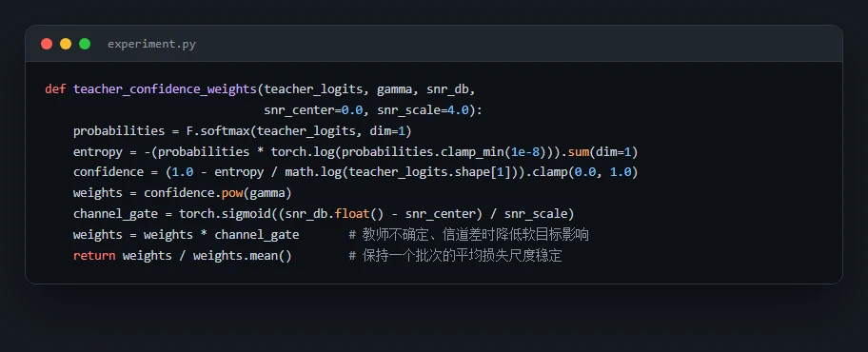Image resolution: width=868 pixels, height=352 pixels.
Task: Click the orange 'pow' method
Action: pos(232,193)
